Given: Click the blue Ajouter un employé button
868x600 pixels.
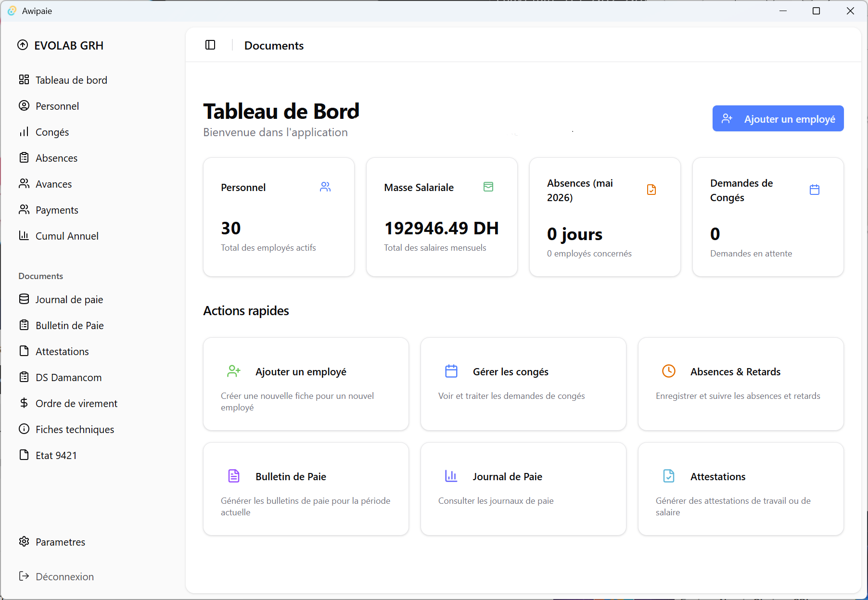Looking at the screenshot, I should (x=778, y=118).
